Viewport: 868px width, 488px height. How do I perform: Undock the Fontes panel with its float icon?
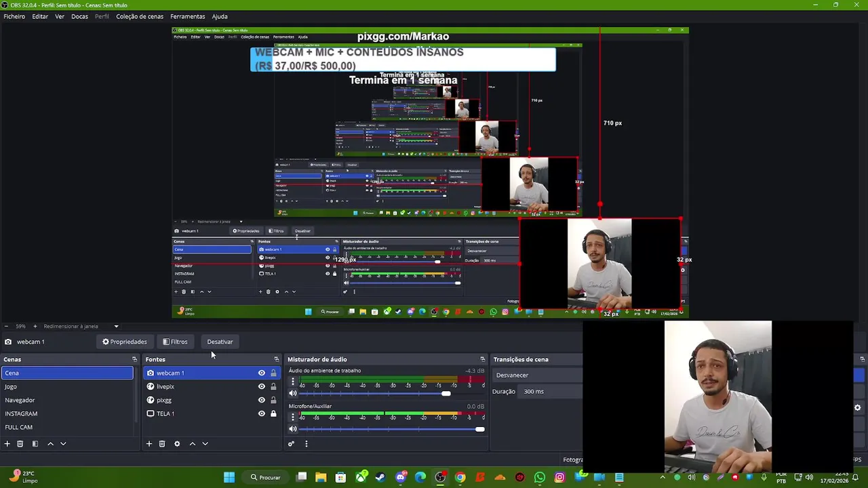pyautogui.click(x=276, y=359)
